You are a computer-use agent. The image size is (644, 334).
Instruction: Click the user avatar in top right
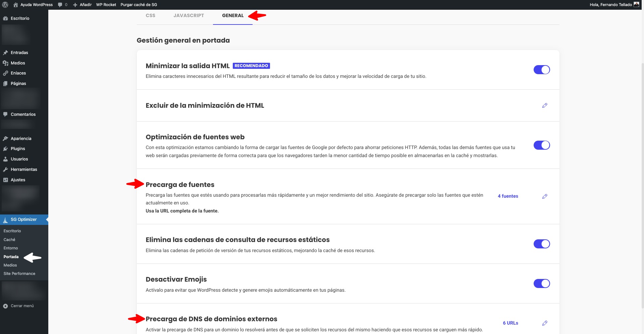[636, 5]
